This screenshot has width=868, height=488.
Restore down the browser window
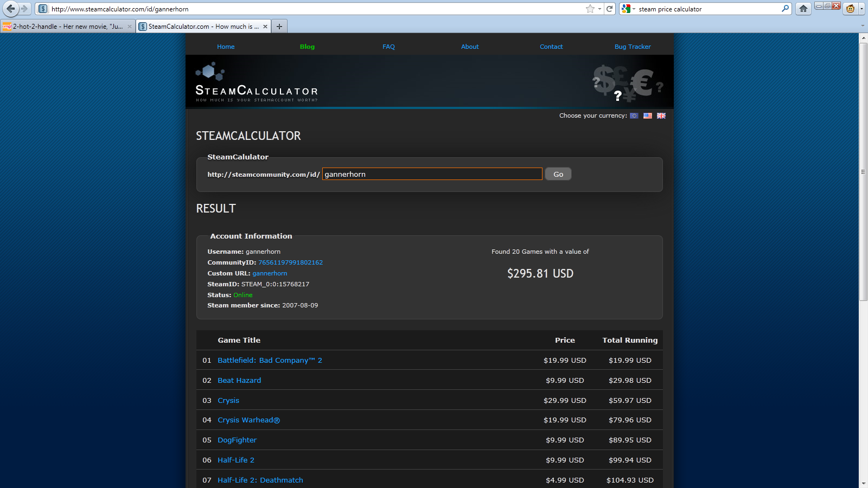point(827,6)
